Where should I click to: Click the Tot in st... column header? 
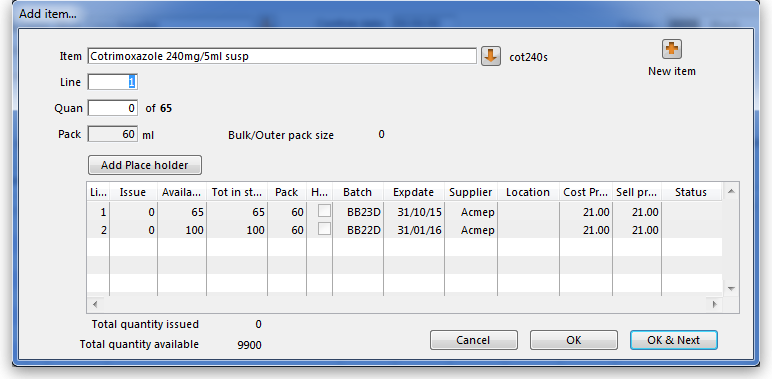click(237, 192)
